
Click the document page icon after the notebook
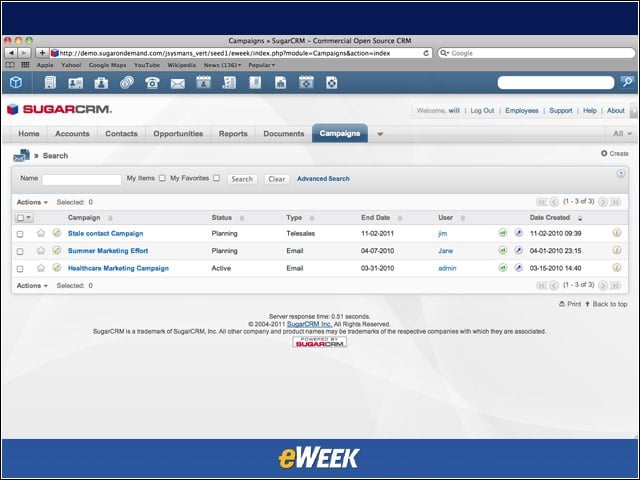click(280, 82)
